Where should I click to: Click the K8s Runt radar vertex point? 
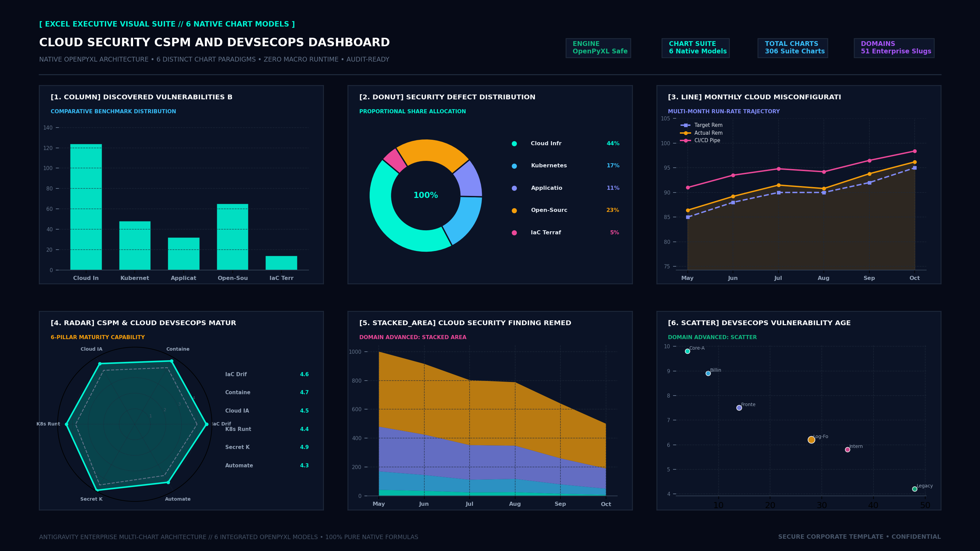[67, 424]
